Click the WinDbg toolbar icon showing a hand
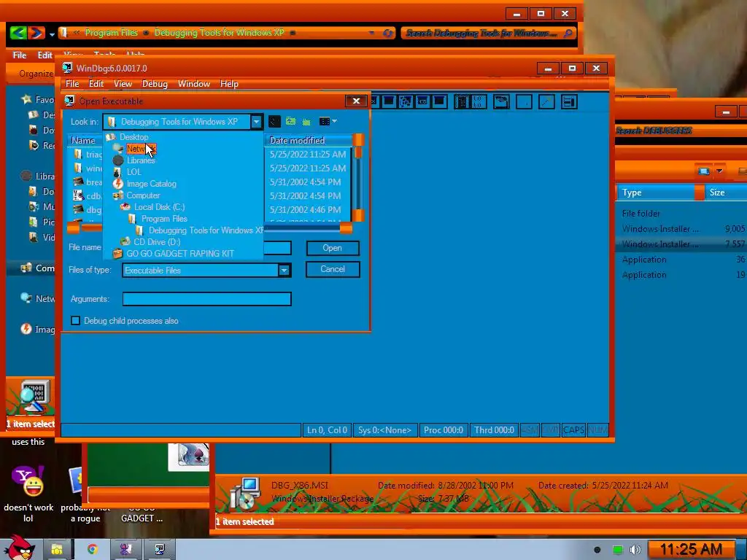Image resolution: width=747 pixels, height=560 pixels. pos(501,101)
